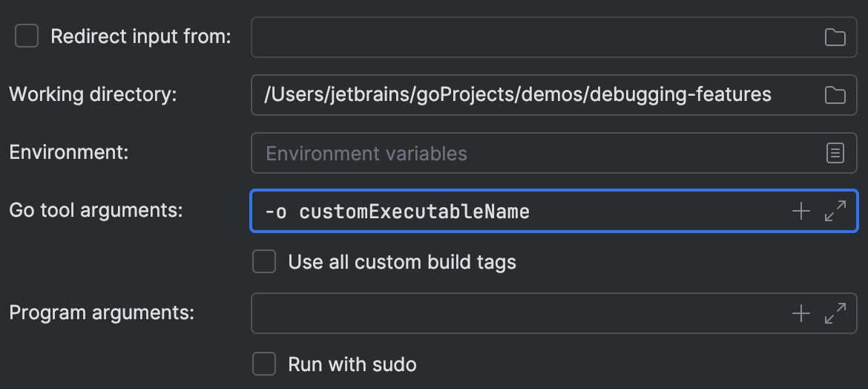Click the 'Redirect input from:' label text
The width and height of the screenshot is (868, 389).
click(141, 36)
